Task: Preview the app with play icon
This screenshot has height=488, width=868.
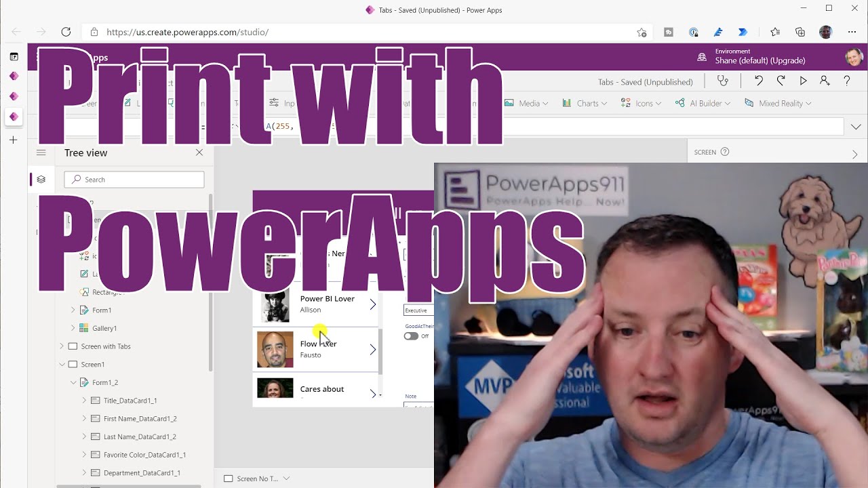Action: (x=803, y=81)
